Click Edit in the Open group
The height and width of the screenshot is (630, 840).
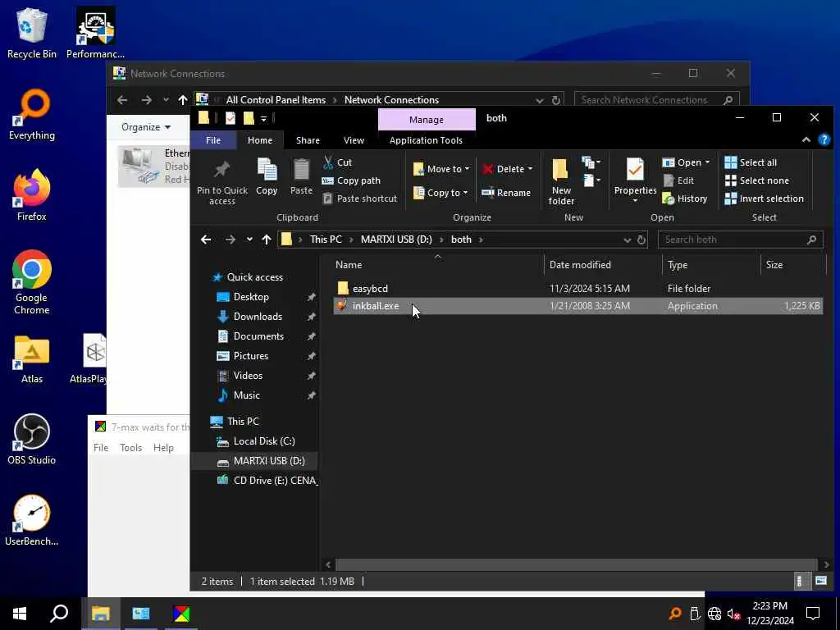[678, 180]
